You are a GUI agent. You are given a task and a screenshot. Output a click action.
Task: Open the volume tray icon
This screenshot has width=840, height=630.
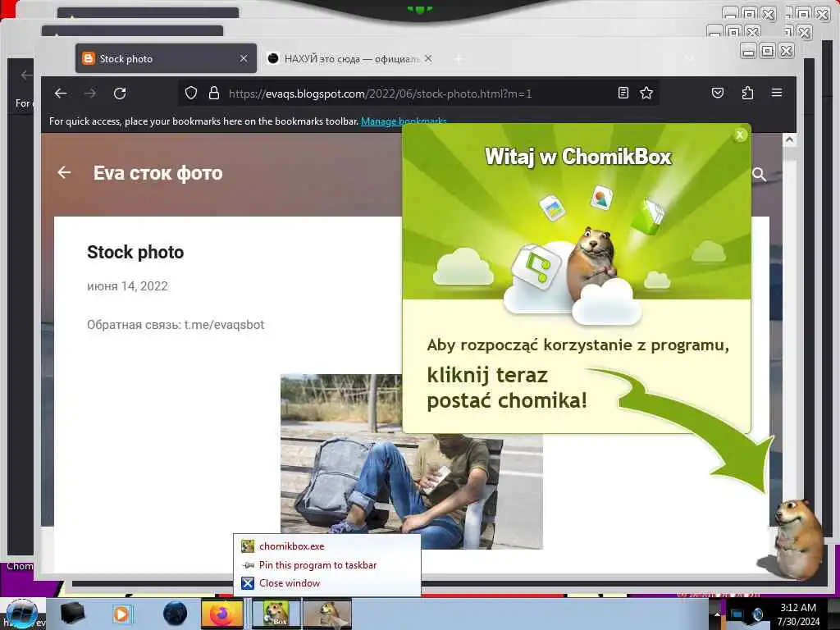click(758, 614)
